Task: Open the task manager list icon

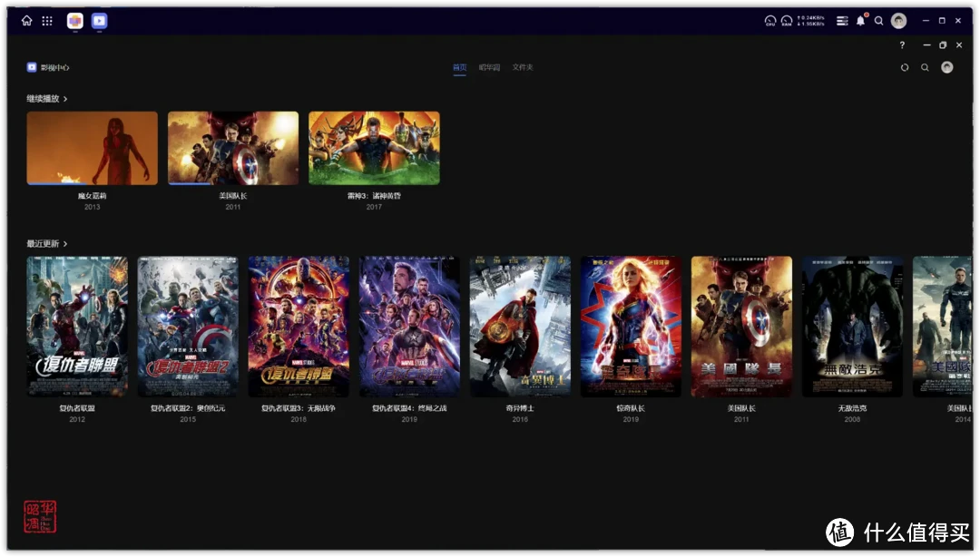Action: tap(842, 21)
